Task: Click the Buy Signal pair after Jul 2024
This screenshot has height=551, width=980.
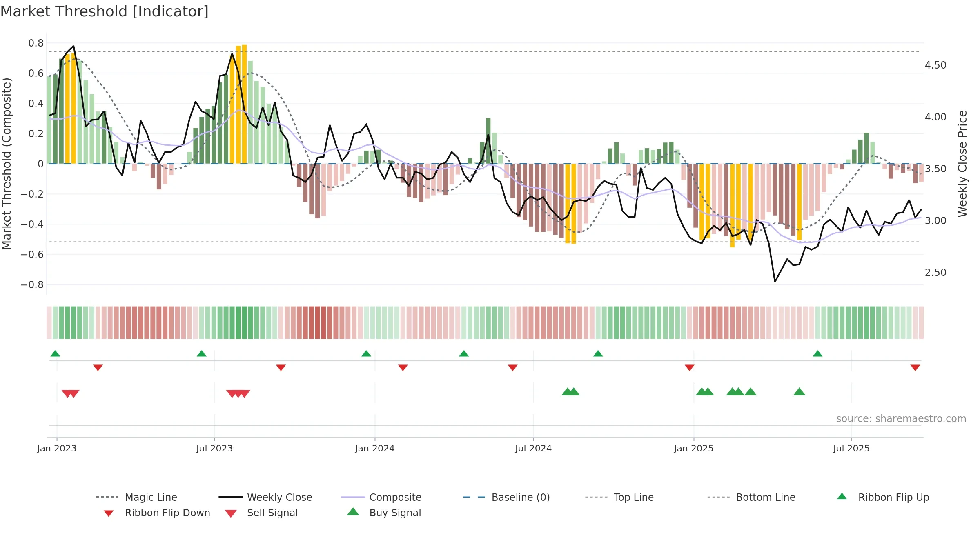Action: [571, 392]
